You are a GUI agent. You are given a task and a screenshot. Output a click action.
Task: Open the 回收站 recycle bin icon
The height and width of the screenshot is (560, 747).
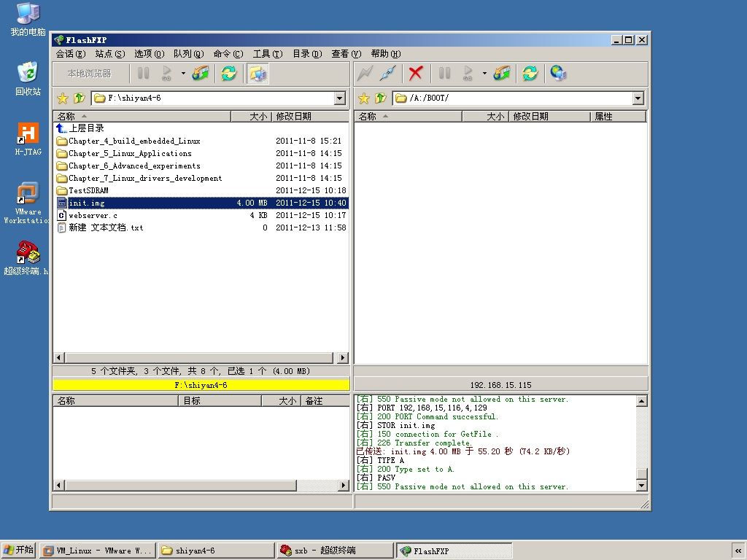(x=28, y=79)
